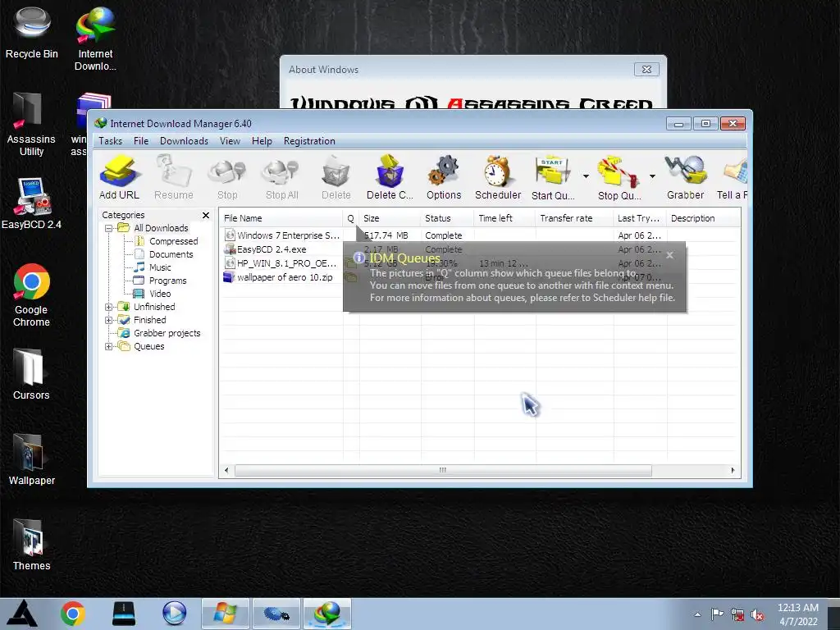Click the Stop Queue toolbar icon

pos(619,178)
